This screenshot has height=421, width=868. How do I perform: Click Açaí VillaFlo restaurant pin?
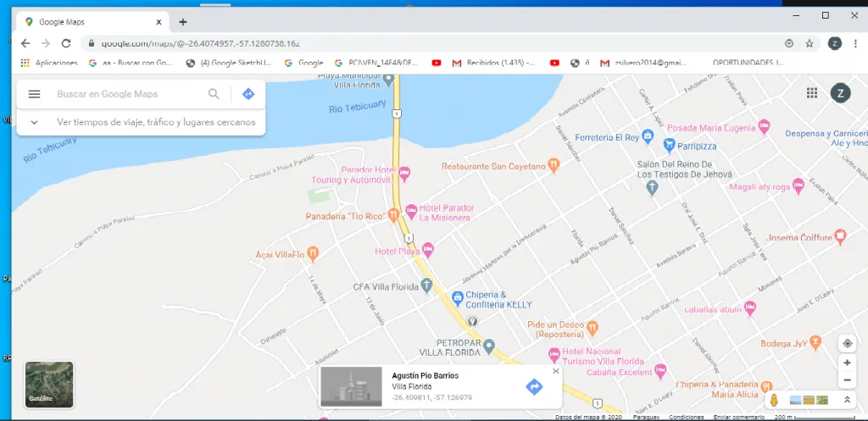click(313, 253)
